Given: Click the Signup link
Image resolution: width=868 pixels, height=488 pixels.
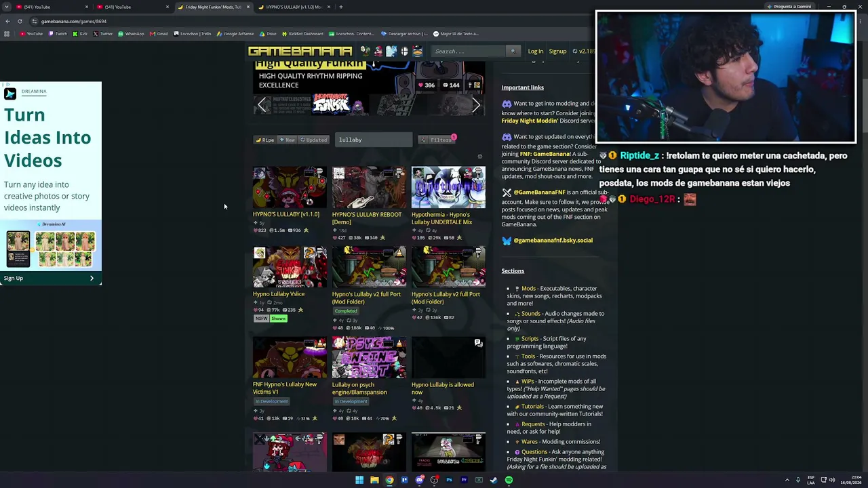Looking at the screenshot, I should pos(557,52).
